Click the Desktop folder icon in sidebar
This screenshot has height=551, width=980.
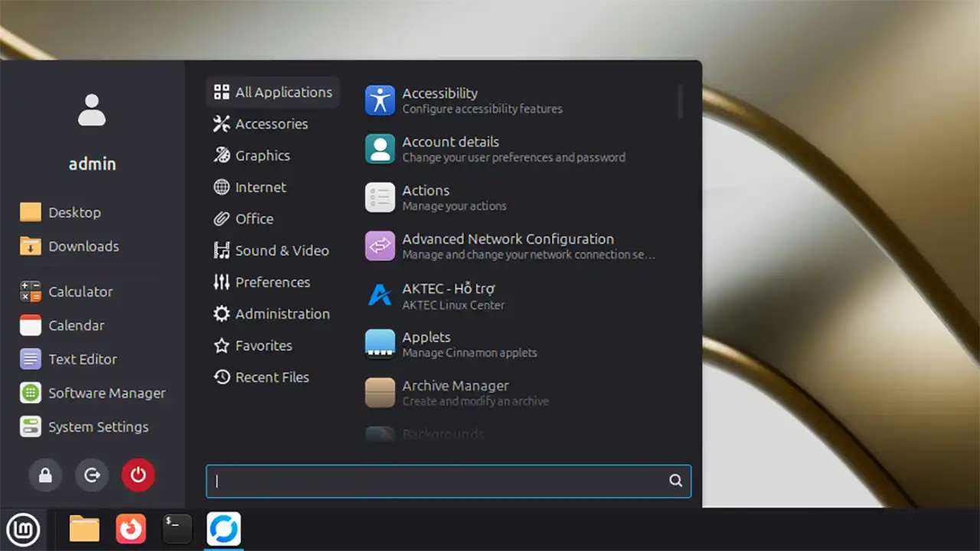coord(31,212)
